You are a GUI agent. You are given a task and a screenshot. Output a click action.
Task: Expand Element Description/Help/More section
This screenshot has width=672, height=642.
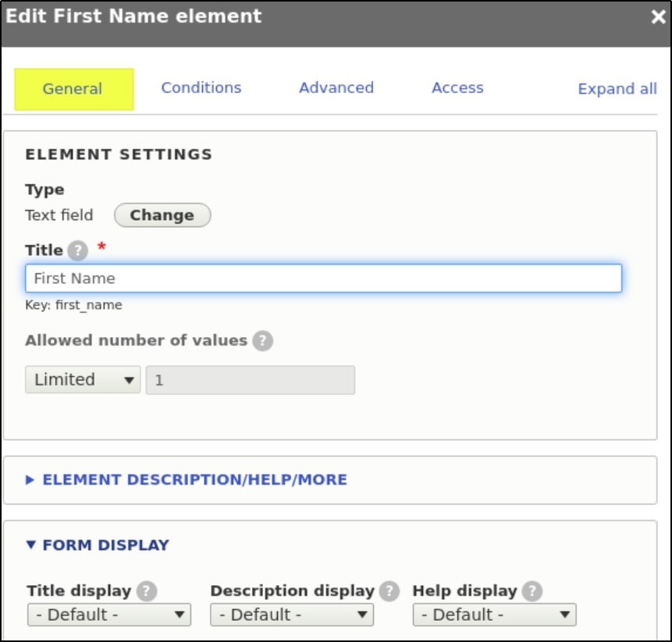point(194,480)
